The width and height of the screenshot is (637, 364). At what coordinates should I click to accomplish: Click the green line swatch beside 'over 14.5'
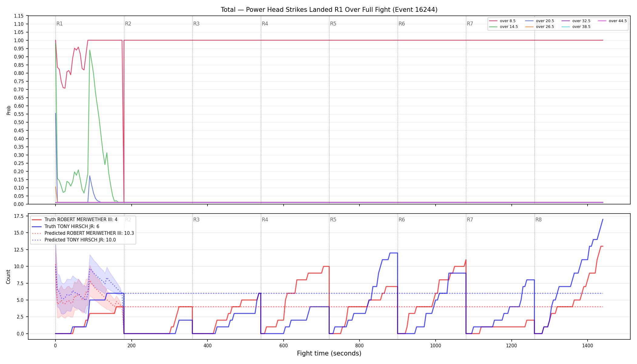(x=493, y=27)
